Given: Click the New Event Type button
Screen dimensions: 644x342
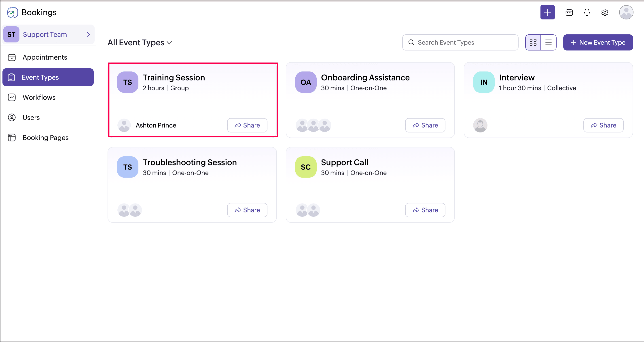Looking at the screenshot, I should (598, 42).
